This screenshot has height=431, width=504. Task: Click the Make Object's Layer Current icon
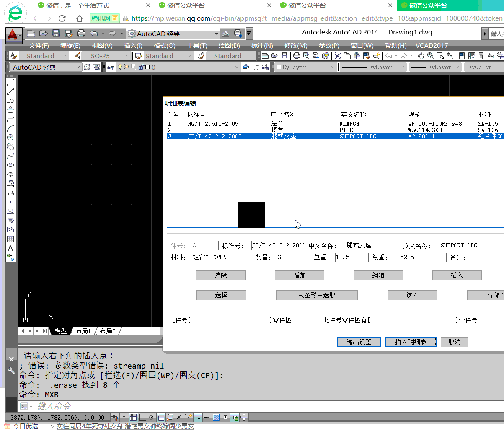[246, 67]
